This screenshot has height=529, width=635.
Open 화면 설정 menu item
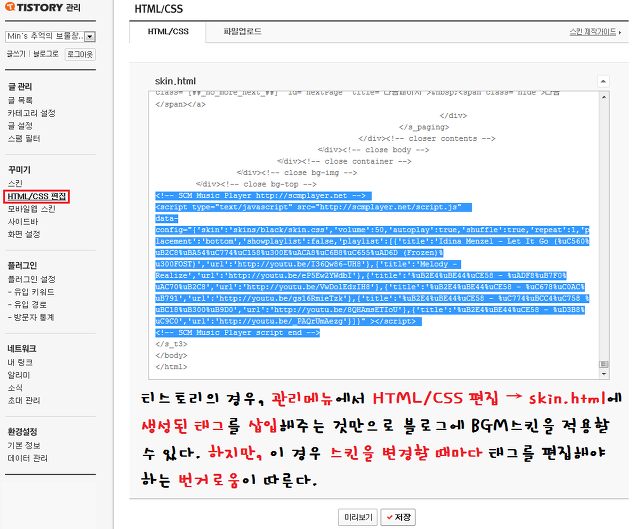[24, 234]
